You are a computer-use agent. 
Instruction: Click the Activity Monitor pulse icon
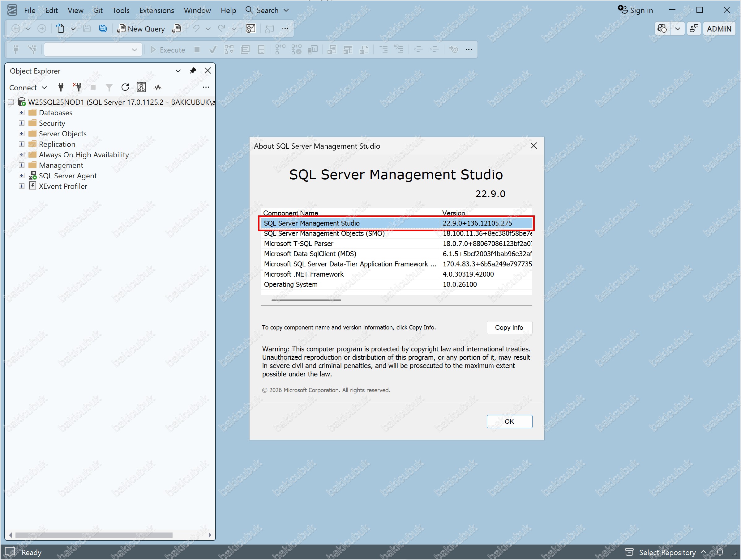point(157,87)
